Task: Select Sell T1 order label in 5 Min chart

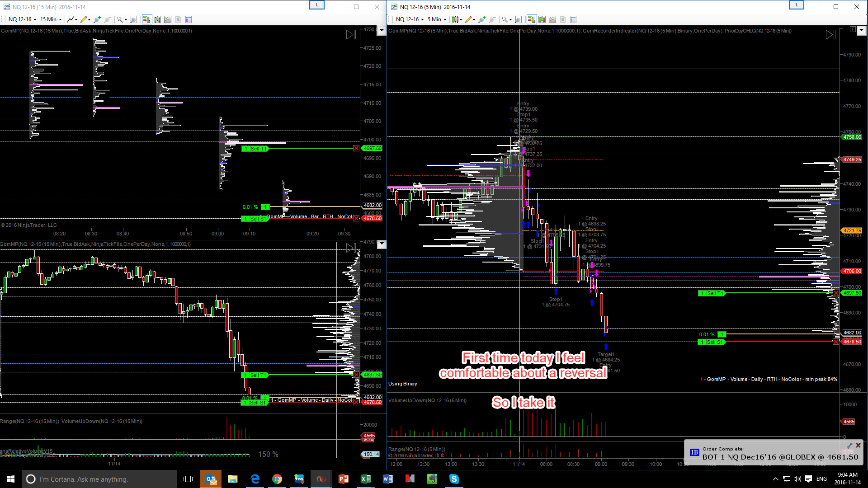Action: [712, 293]
